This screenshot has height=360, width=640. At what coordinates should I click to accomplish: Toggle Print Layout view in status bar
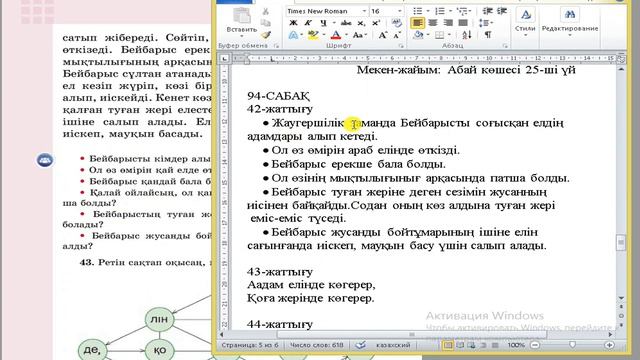tap(448, 345)
